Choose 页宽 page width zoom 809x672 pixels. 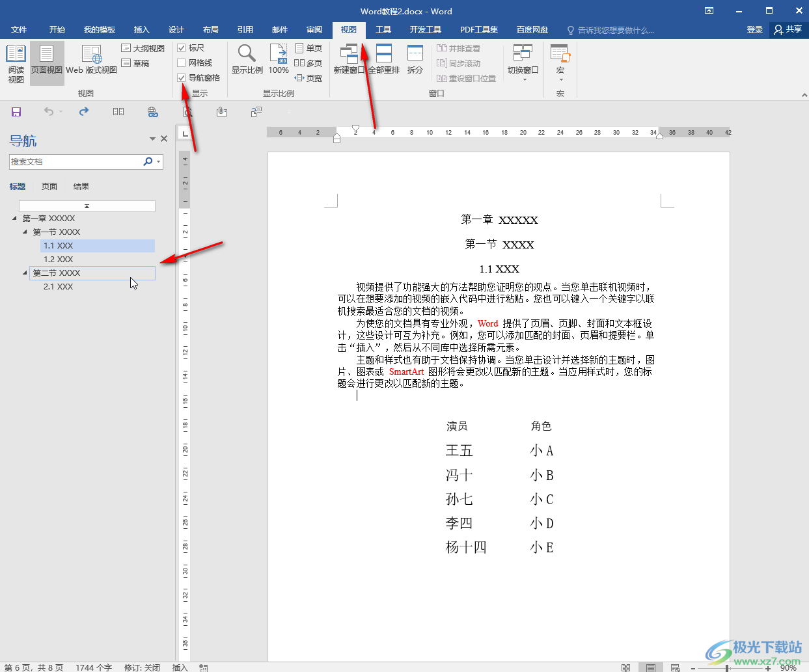pos(309,78)
